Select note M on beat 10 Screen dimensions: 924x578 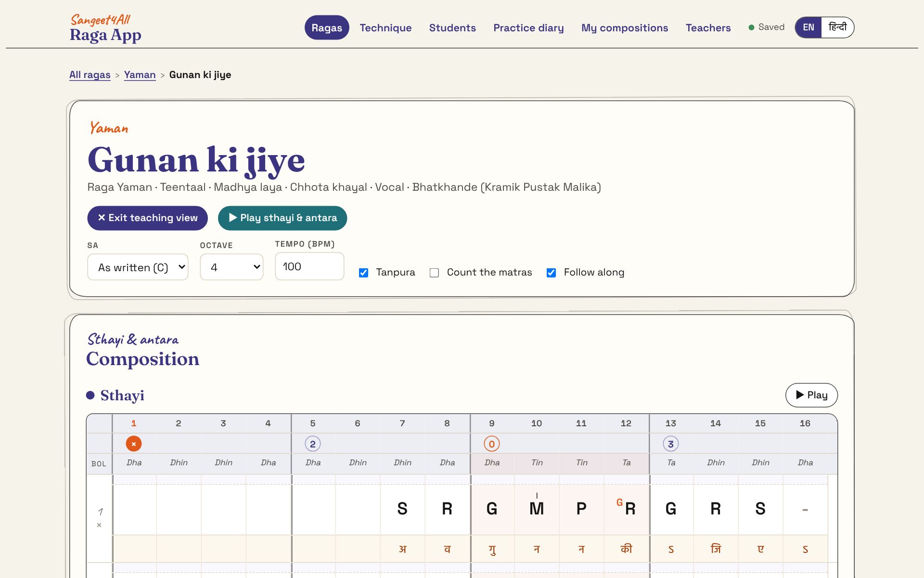tap(537, 509)
